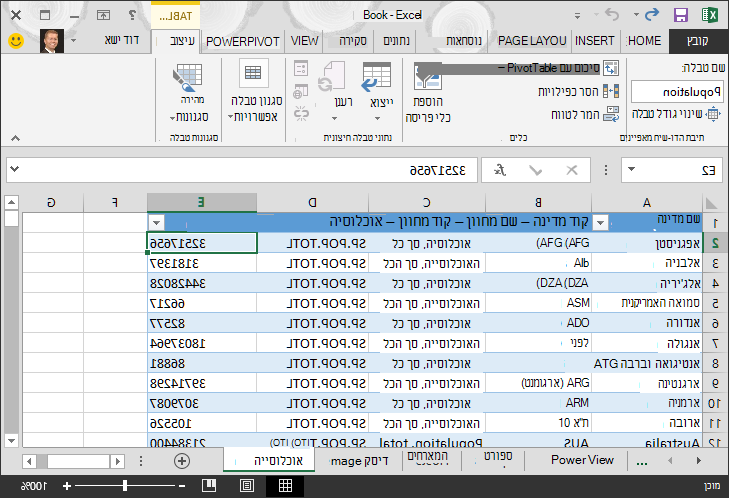The image size is (729, 498).
Task: Open the Help question mark icon
Action: (x=132, y=15)
